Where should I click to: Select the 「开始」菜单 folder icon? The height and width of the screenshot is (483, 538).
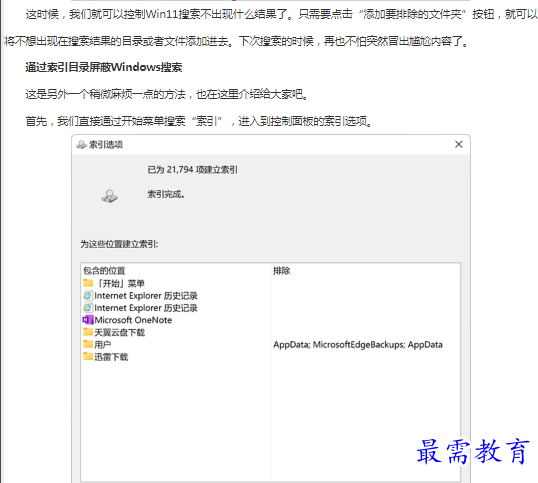(x=88, y=283)
